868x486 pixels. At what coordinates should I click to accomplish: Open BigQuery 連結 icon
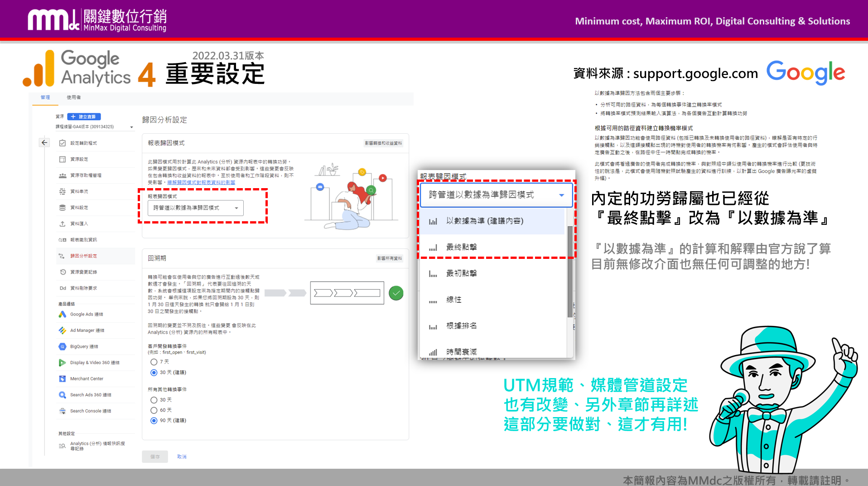point(63,346)
